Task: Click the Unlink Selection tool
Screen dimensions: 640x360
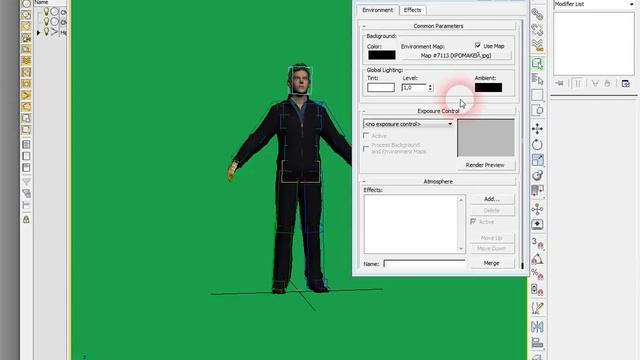Action: pos(537,29)
